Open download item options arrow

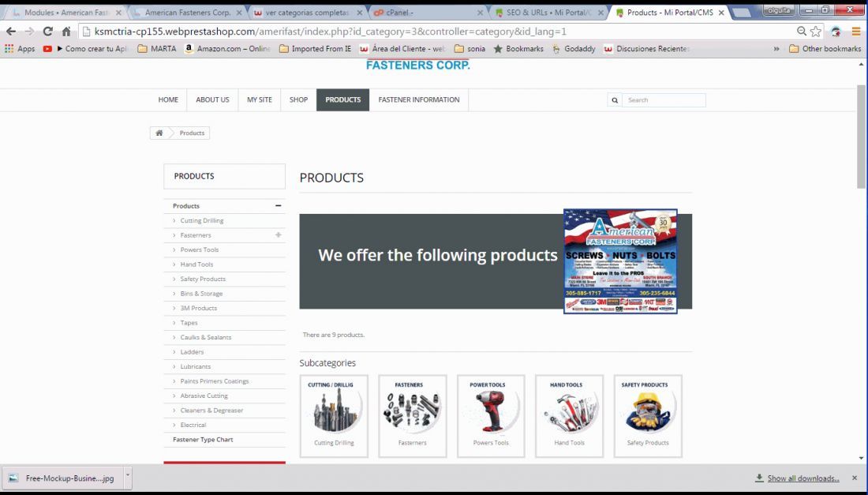click(127, 478)
